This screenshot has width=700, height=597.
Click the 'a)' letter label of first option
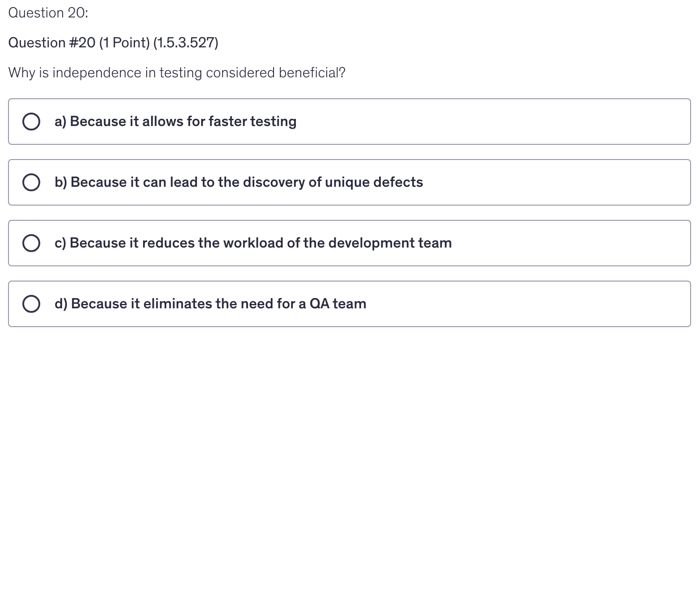[60, 122]
